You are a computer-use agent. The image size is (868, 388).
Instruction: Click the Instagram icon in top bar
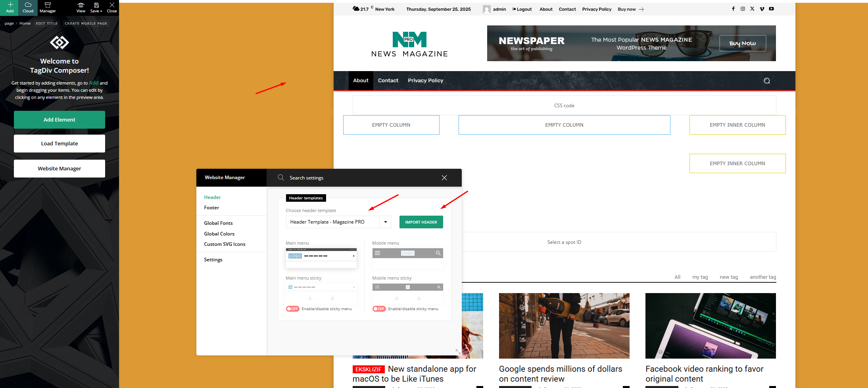tap(743, 9)
